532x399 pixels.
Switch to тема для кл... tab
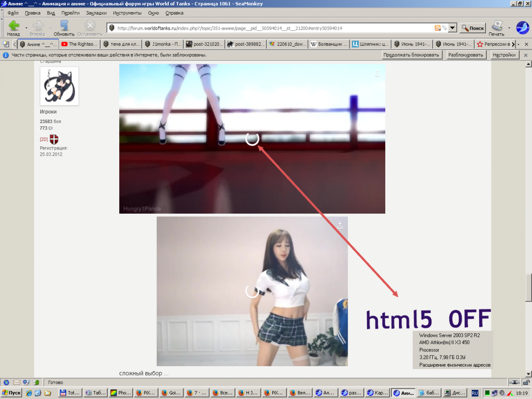point(121,44)
